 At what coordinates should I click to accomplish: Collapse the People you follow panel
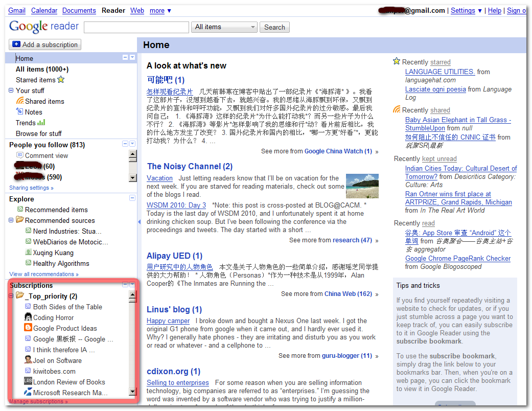[126, 145]
